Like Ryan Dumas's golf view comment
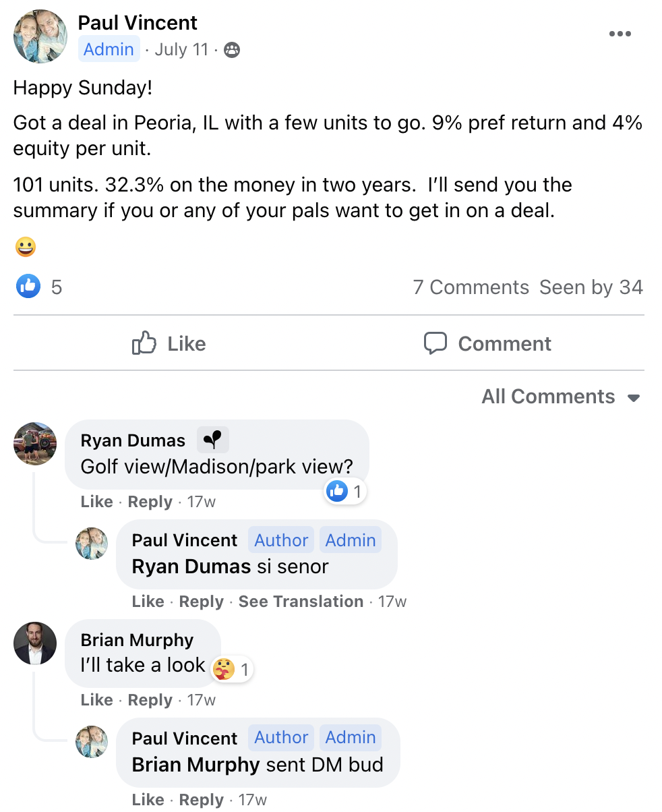 click(96, 502)
